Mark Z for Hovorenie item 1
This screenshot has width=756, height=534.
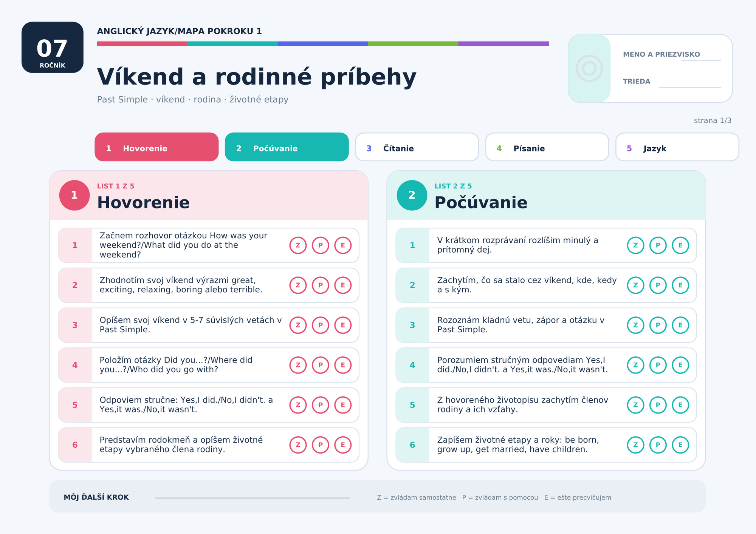298,245
